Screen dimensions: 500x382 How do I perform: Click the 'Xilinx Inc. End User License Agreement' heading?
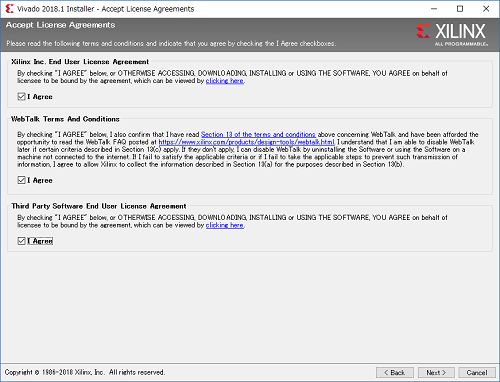coord(80,62)
